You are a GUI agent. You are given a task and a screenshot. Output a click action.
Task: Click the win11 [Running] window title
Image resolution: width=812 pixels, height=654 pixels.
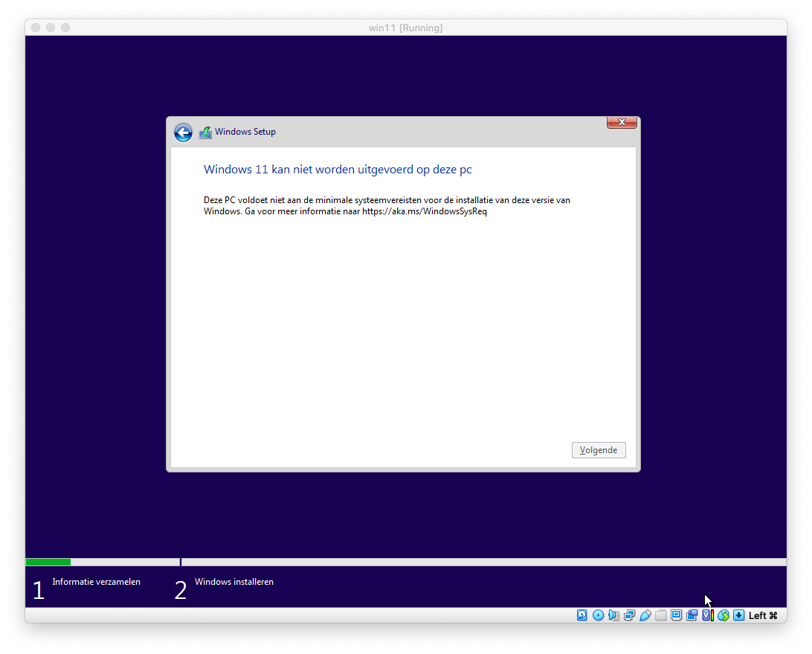coord(405,28)
